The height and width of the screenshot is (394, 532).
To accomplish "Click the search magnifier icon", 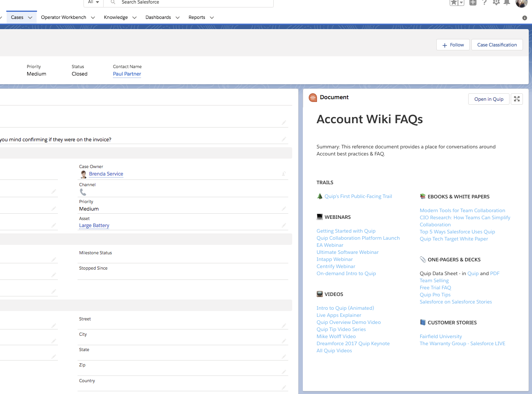I will [x=113, y=2].
